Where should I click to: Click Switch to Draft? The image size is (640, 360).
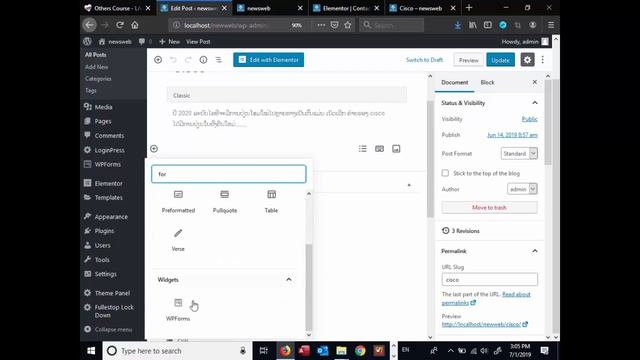point(424,60)
